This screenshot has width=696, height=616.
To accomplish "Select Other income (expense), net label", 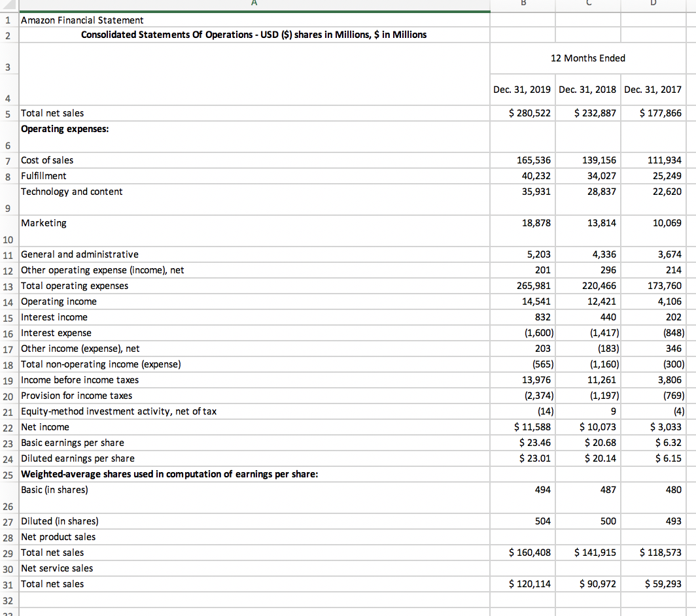I will point(80,349).
